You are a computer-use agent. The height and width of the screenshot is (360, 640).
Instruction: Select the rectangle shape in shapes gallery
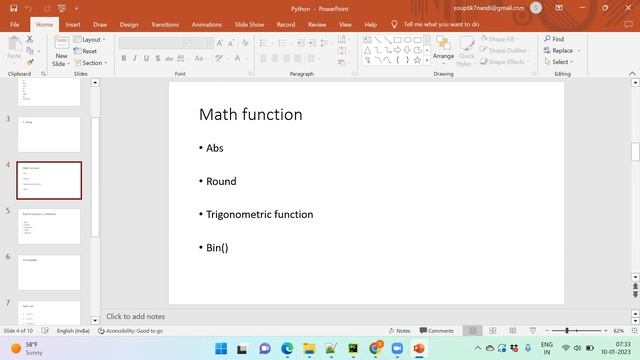(398, 40)
